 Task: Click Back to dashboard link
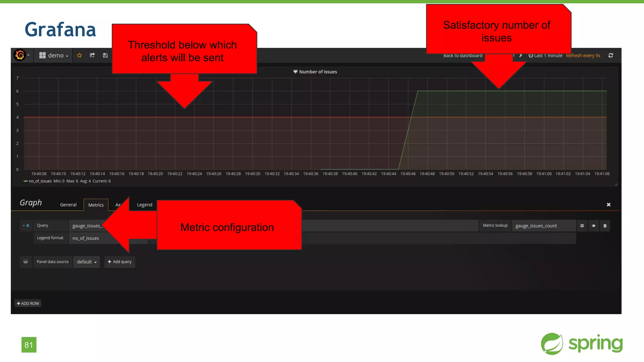463,56
